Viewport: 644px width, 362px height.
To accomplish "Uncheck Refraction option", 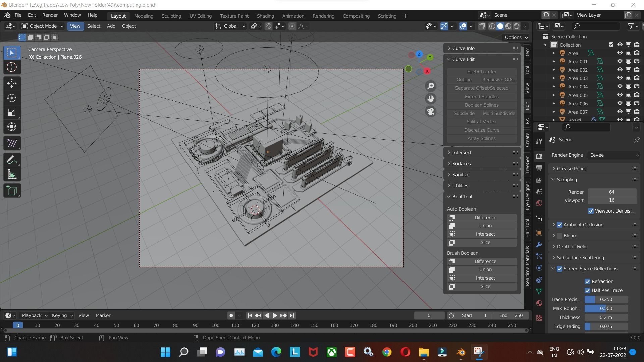I will pyautogui.click(x=587, y=281).
